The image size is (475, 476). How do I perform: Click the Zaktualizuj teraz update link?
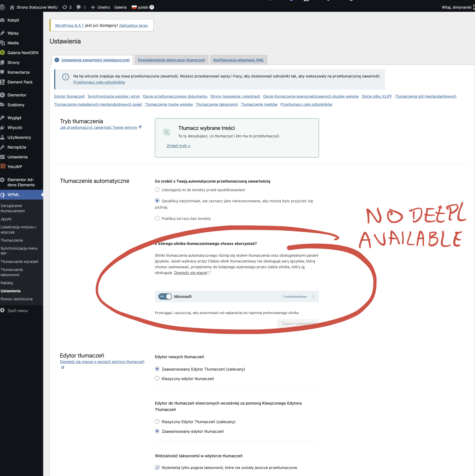tap(133, 25)
